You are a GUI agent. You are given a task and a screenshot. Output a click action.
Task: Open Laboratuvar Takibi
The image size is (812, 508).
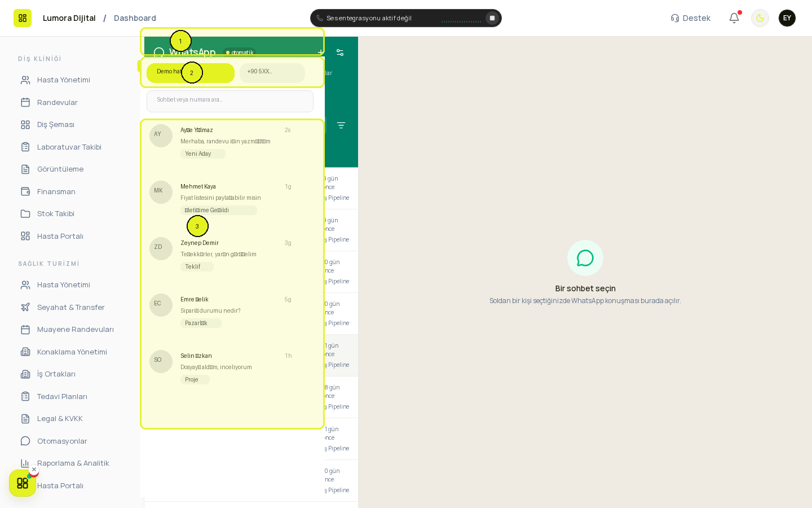[70, 147]
